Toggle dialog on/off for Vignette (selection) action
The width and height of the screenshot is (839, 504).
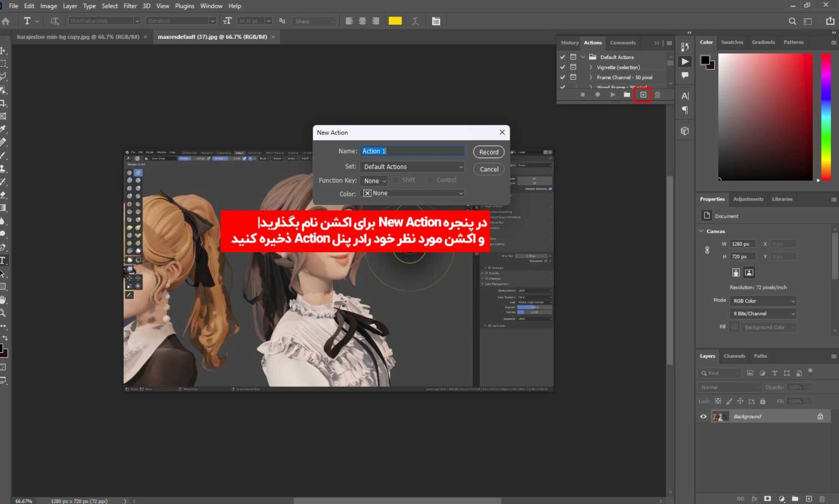coord(573,67)
